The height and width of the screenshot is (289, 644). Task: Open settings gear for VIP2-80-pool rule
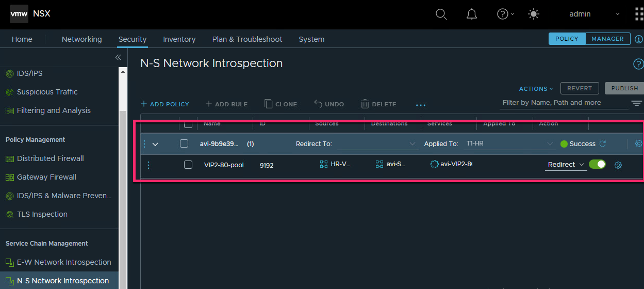point(619,165)
